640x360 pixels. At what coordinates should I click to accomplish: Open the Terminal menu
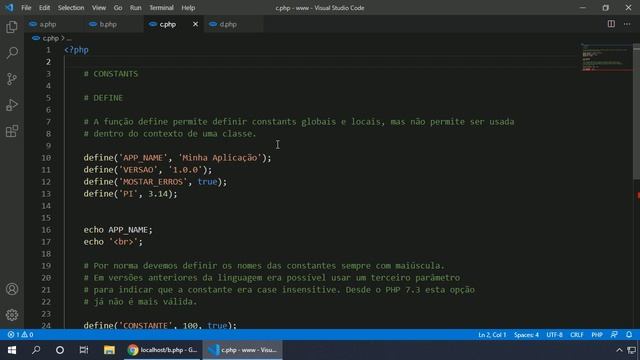coord(161,8)
